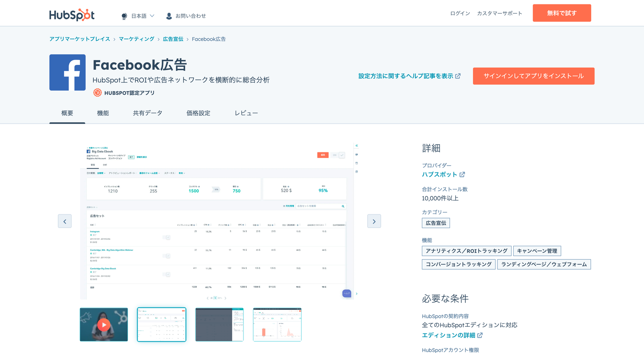Click the キャンペーン管理 tag
The width and height of the screenshot is (644, 353).
(537, 251)
